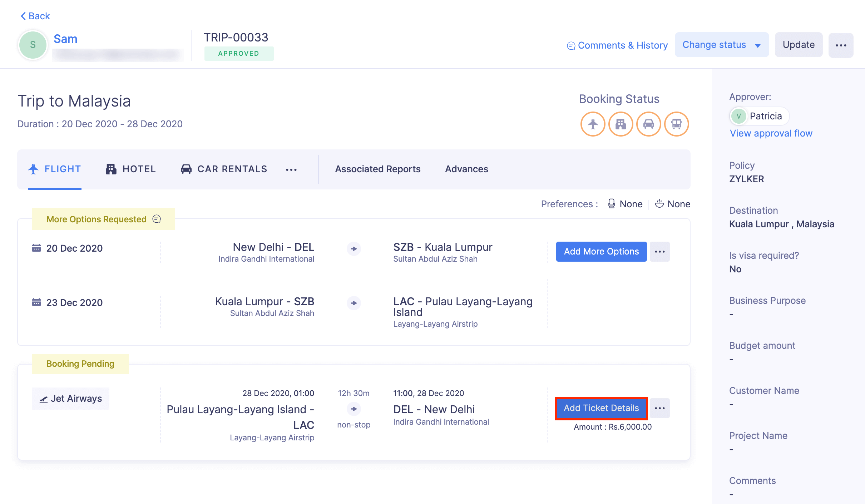Screen dimensions: 865x504
Task: Click the flight booking status icon
Action: tap(593, 124)
